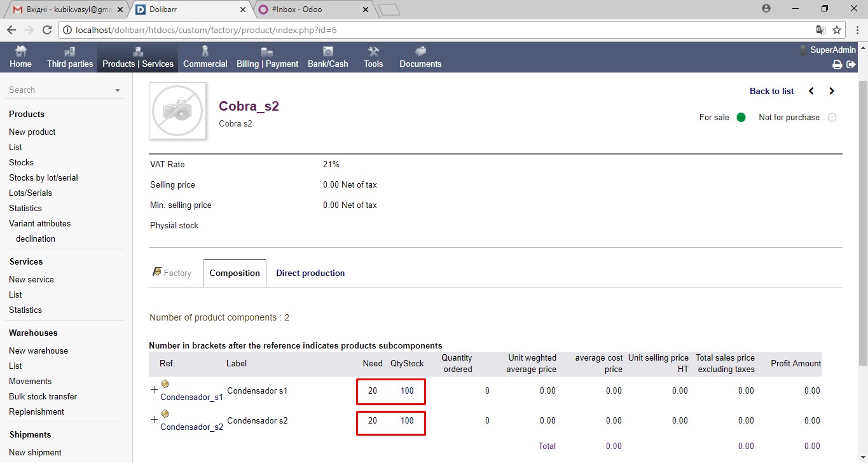The image size is (868, 463).
Task: Open the Home menu icon
Action: (x=20, y=52)
